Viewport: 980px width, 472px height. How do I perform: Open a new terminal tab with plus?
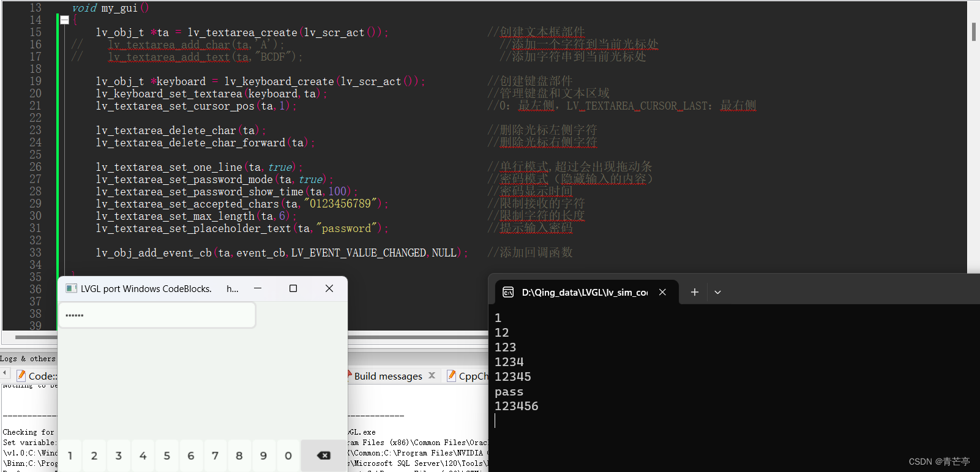pos(694,292)
